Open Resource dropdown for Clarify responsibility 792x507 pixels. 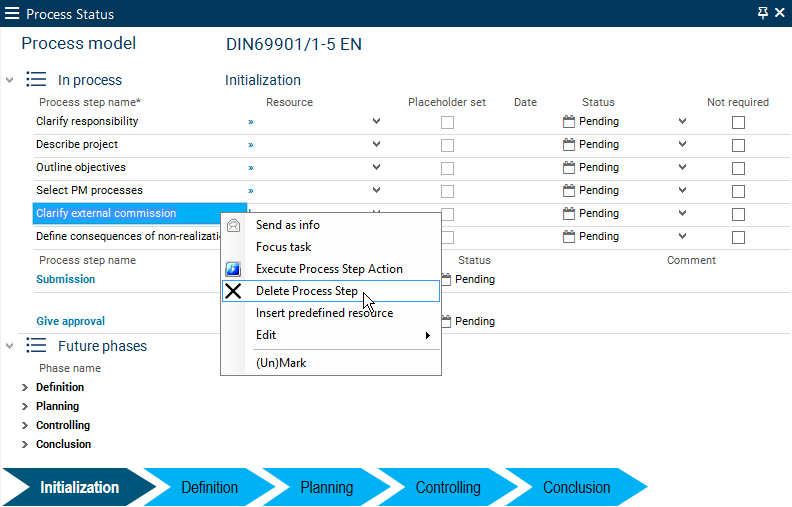(x=376, y=121)
